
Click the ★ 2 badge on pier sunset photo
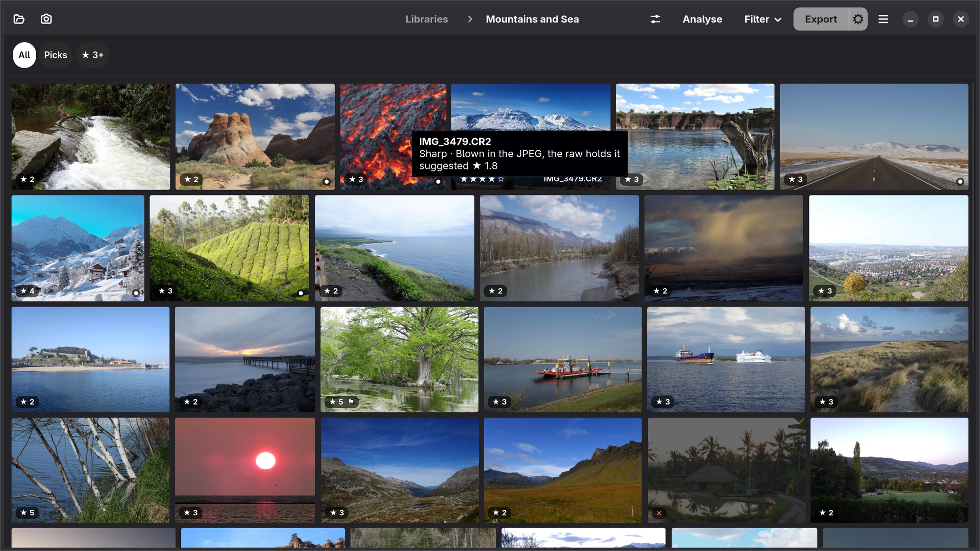[191, 402]
